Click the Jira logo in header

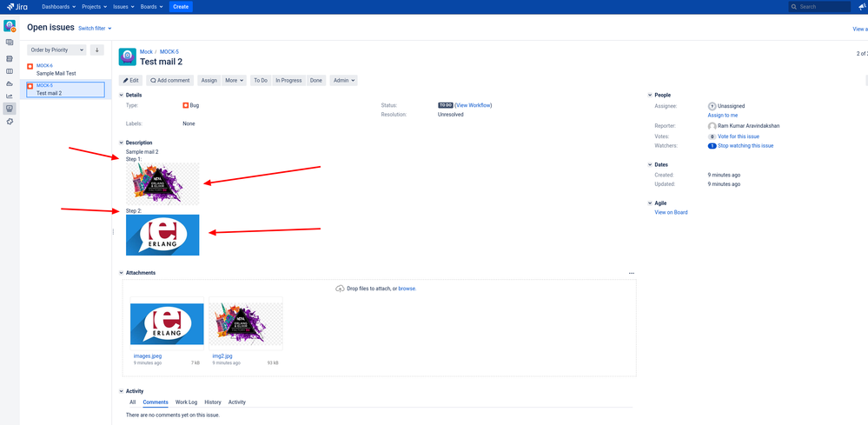17,7
